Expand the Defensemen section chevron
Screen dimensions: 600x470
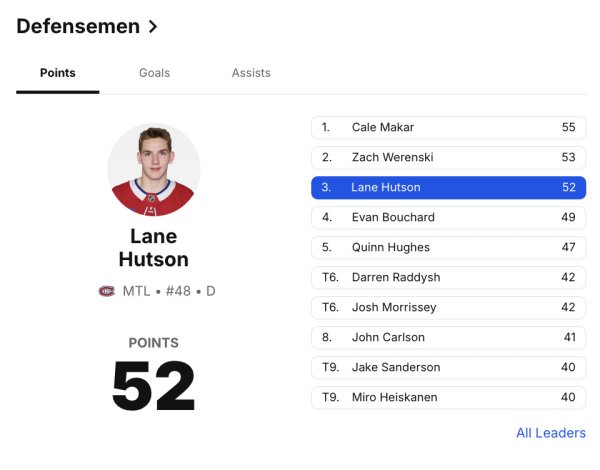point(153,27)
